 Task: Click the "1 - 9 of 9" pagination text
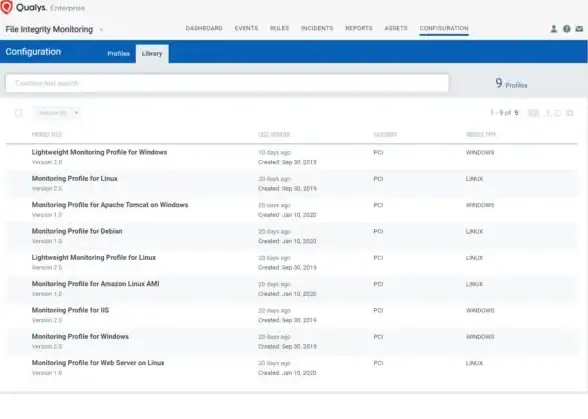[x=504, y=113]
